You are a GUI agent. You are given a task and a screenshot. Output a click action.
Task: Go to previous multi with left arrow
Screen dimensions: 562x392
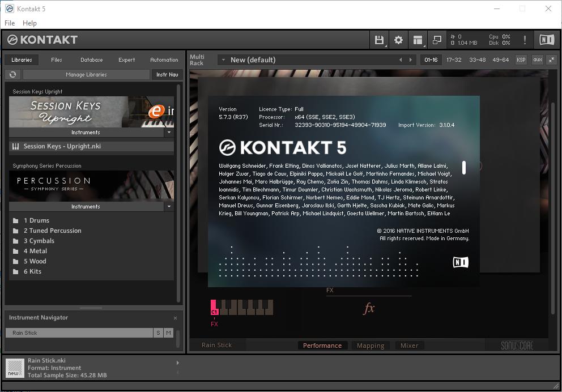pos(401,60)
